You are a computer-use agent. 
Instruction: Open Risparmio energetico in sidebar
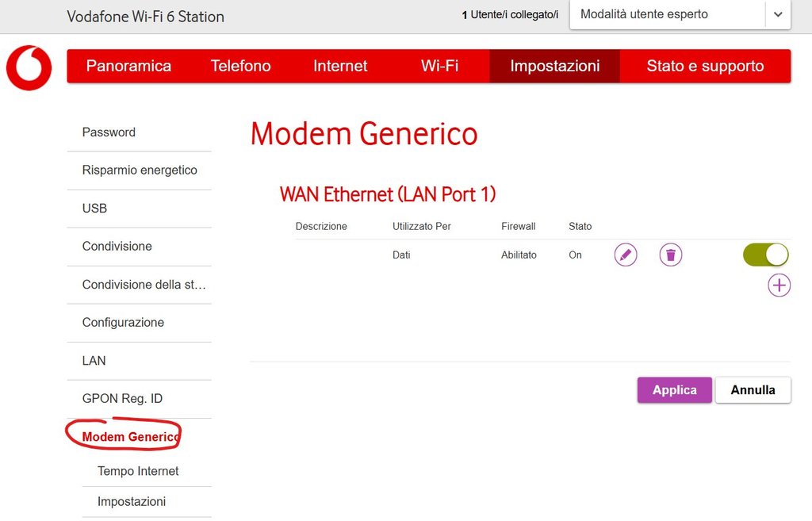click(x=140, y=170)
